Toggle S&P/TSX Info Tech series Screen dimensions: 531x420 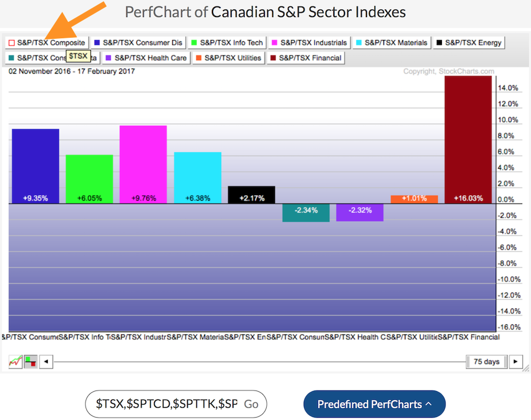[227, 42]
